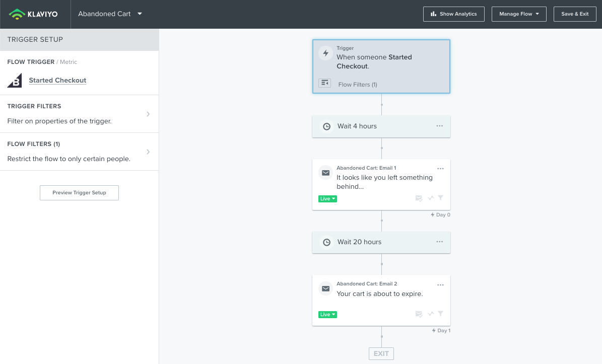Screen dimensions: 602x364
Task: Click the Show Analytics button
Action: pyautogui.click(x=453, y=14)
